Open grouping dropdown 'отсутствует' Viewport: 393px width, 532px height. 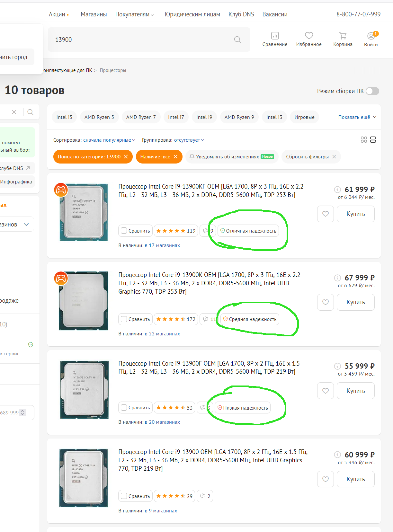point(189,140)
